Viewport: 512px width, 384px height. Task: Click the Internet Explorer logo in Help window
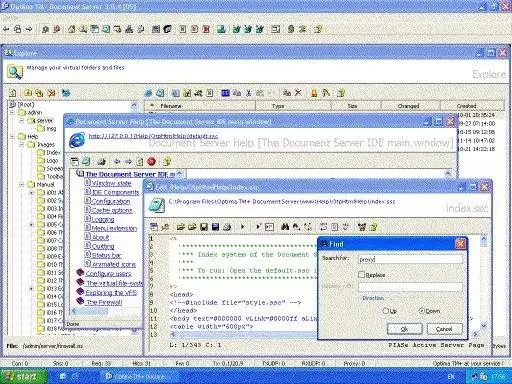[x=77, y=140]
